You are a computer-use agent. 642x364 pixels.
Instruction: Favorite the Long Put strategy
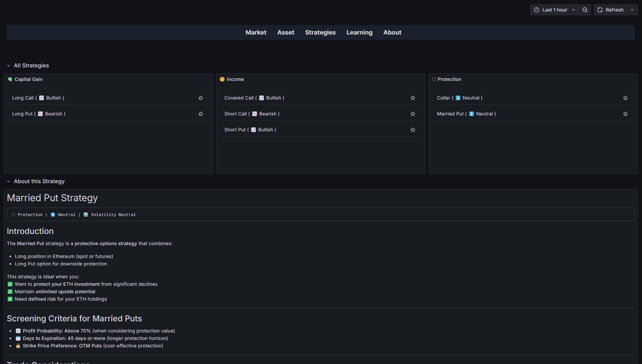point(201,114)
